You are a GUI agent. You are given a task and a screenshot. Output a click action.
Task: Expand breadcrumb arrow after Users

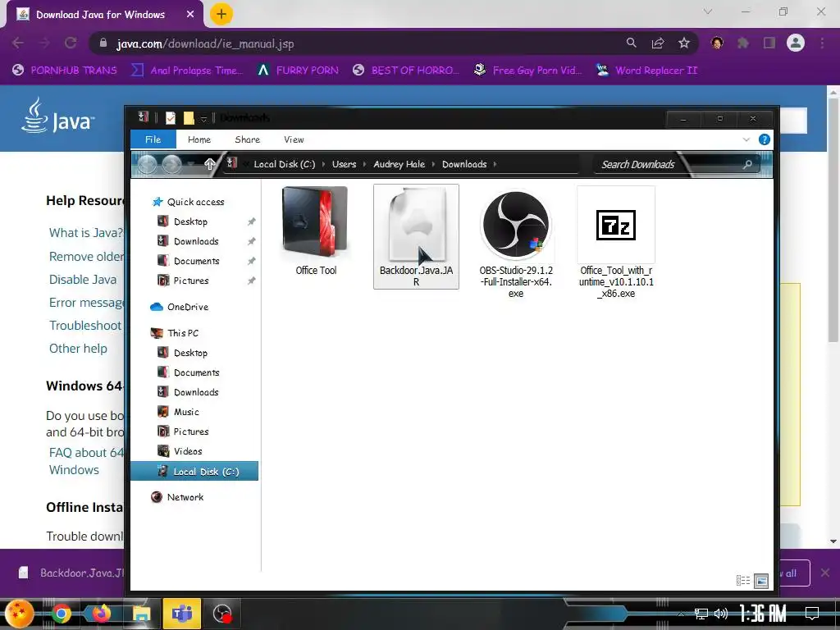pyautogui.click(x=365, y=164)
